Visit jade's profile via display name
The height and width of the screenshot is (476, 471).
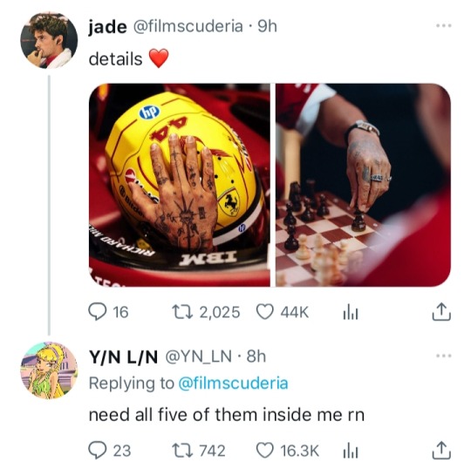[x=107, y=26]
